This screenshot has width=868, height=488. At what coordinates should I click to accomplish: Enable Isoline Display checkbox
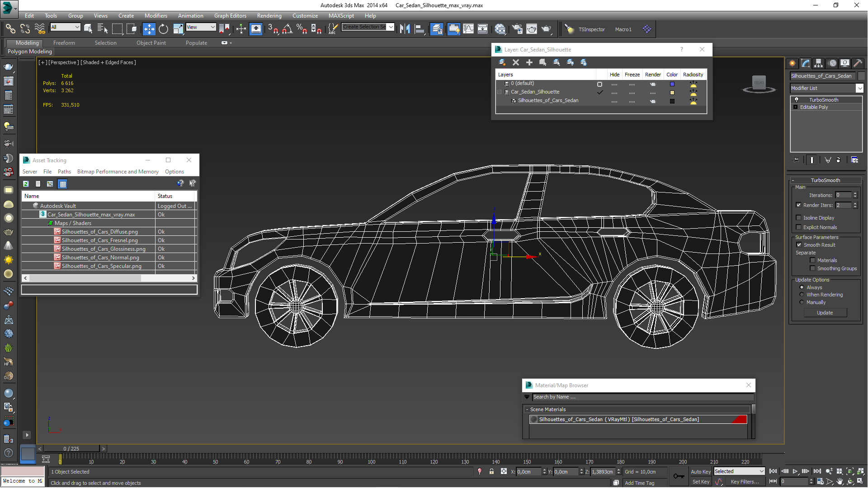799,218
